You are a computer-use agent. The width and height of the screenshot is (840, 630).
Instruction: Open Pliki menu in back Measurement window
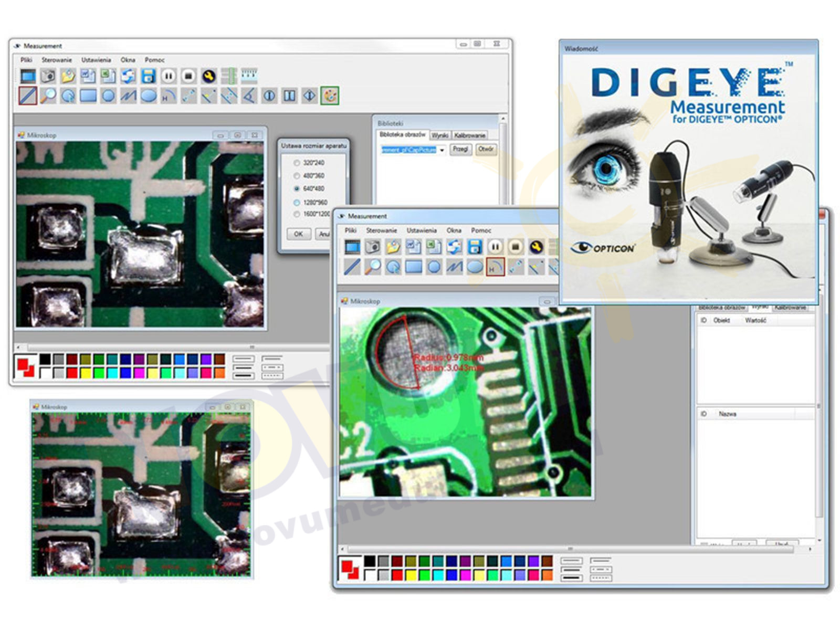[x=26, y=60]
